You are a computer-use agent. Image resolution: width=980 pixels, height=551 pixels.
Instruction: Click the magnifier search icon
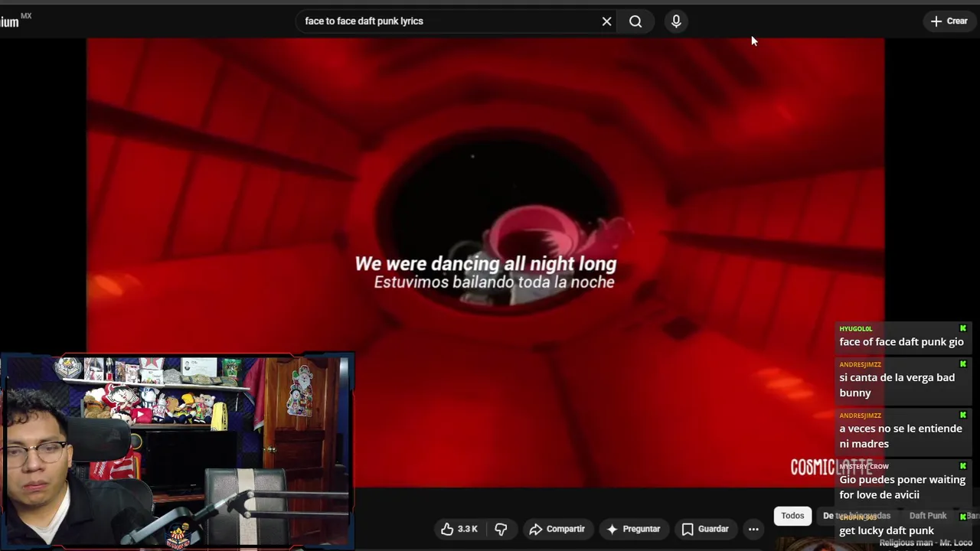tap(635, 21)
